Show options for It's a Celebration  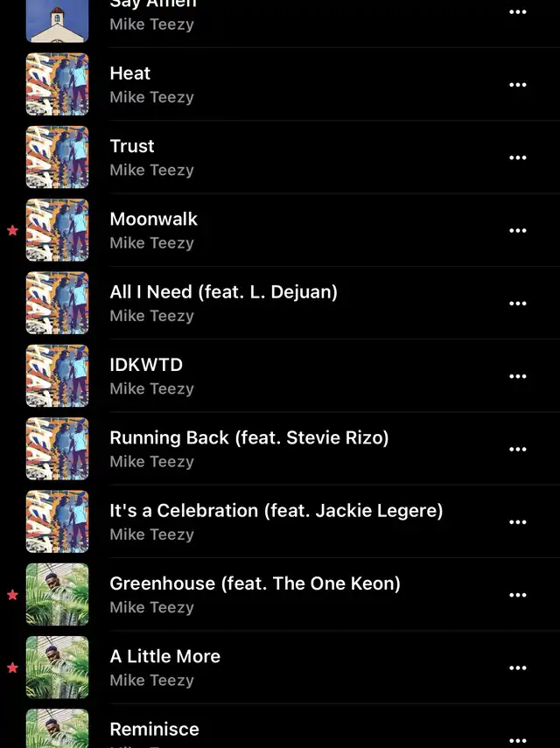pos(517,522)
